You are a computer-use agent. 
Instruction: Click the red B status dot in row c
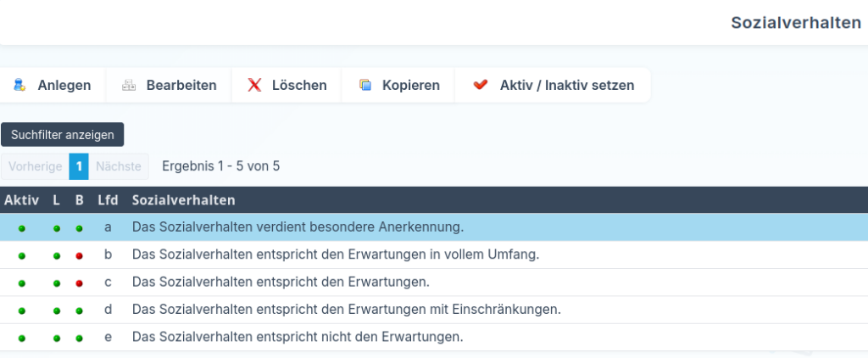coord(79,282)
